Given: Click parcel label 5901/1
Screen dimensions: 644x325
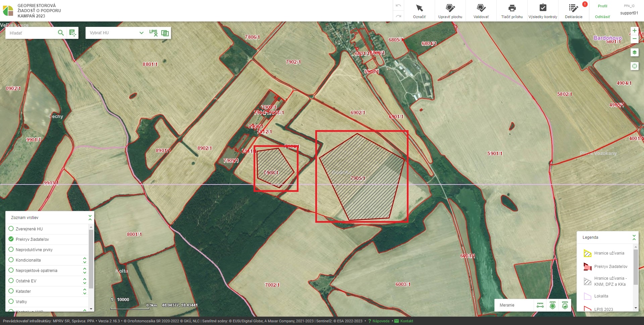Looking at the screenshot, I should click(495, 153).
